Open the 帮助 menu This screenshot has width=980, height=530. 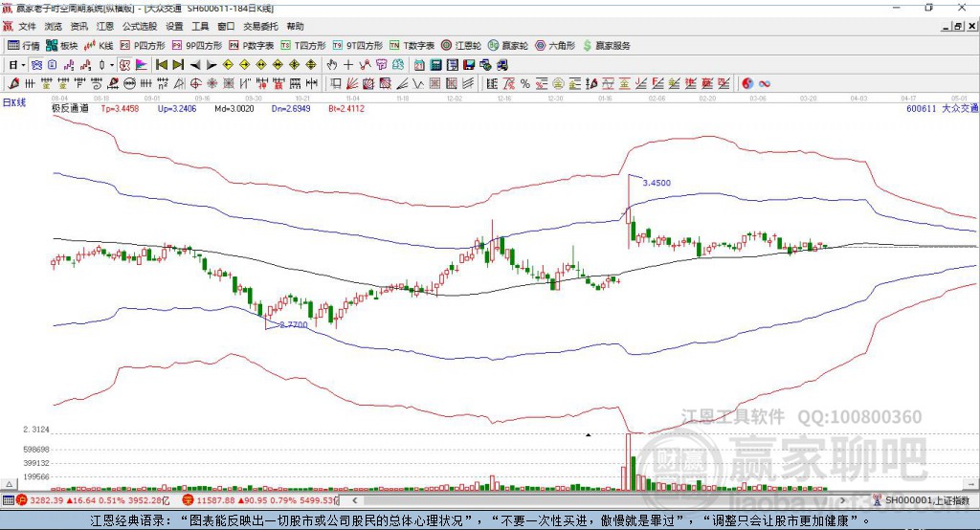295,26
